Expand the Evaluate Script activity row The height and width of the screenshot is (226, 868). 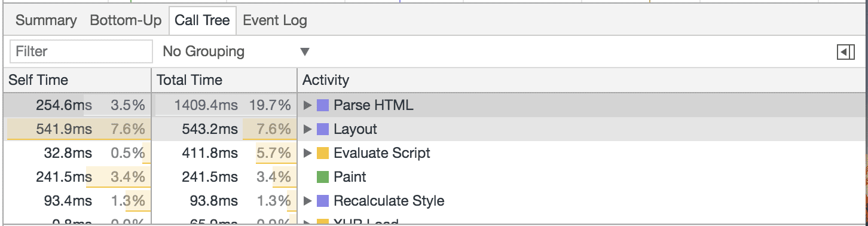coord(308,153)
